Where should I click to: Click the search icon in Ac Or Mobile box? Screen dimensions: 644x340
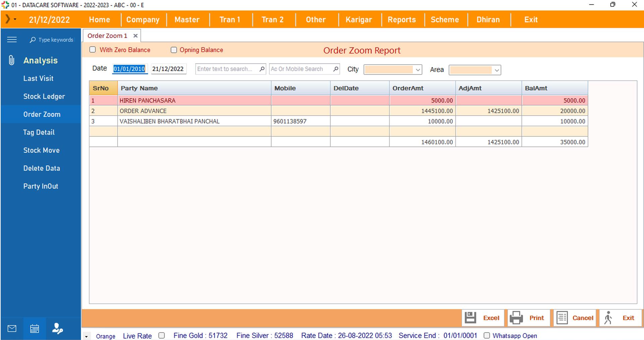[335, 69]
